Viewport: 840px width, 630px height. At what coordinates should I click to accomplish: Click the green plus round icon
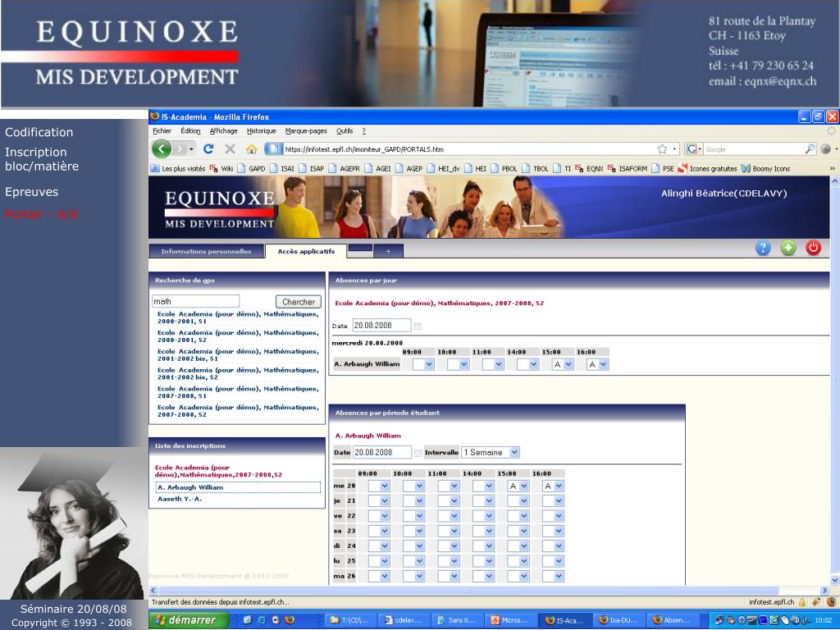point(788,248)
